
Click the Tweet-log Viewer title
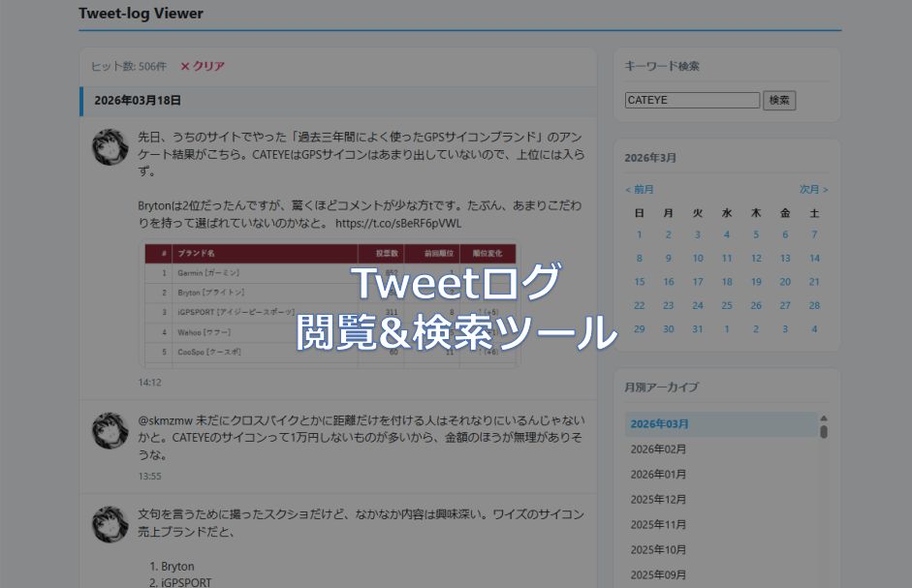click(x=142, y=14)
